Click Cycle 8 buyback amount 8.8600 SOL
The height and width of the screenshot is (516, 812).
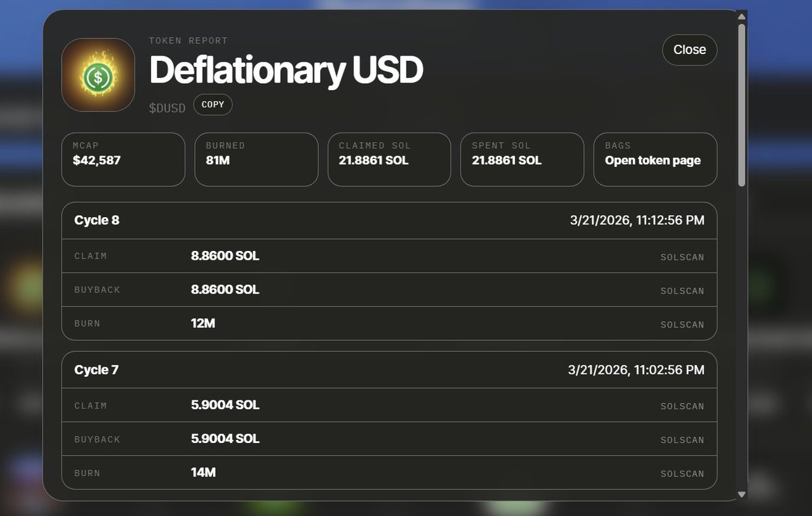pos(225,289)
